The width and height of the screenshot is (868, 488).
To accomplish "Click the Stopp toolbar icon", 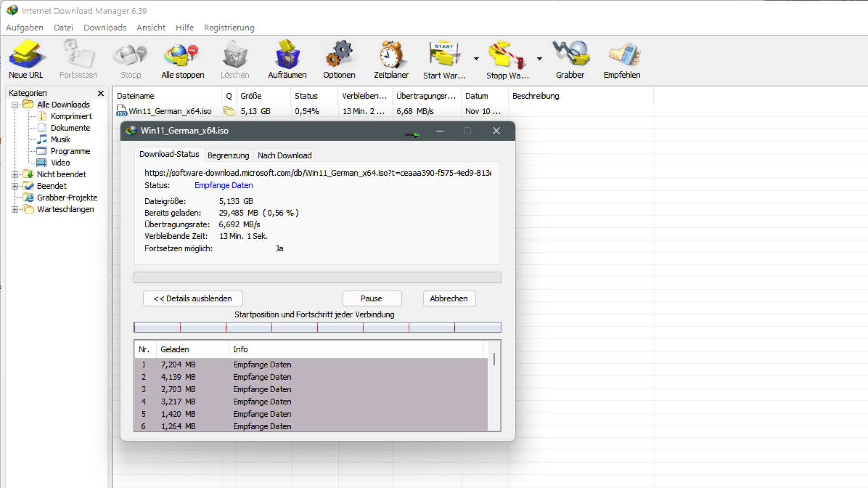I will [131, 59].
